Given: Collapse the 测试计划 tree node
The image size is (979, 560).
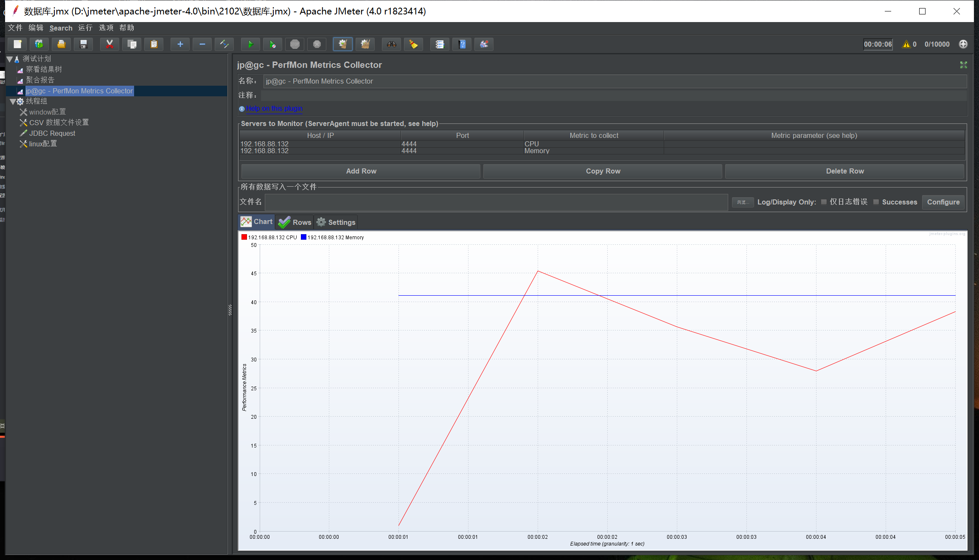Looking at the screenshot, I should (x=10, y=59).
